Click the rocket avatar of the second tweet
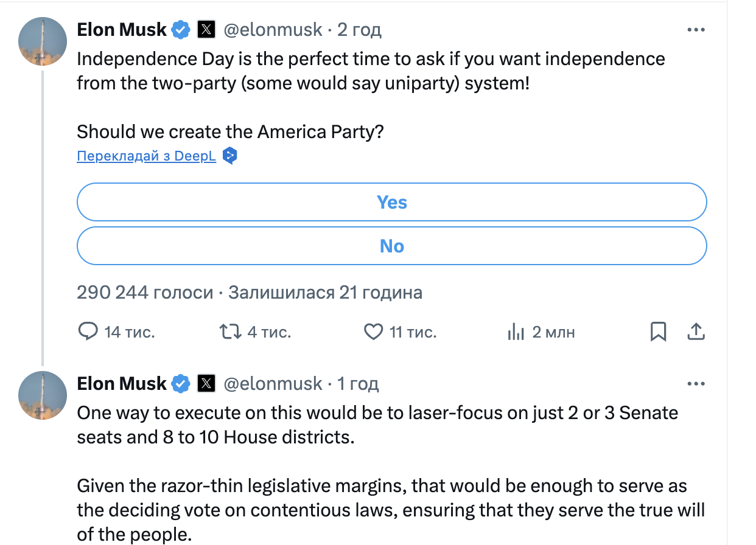The image size is (756, 545). tap(43, 395)
